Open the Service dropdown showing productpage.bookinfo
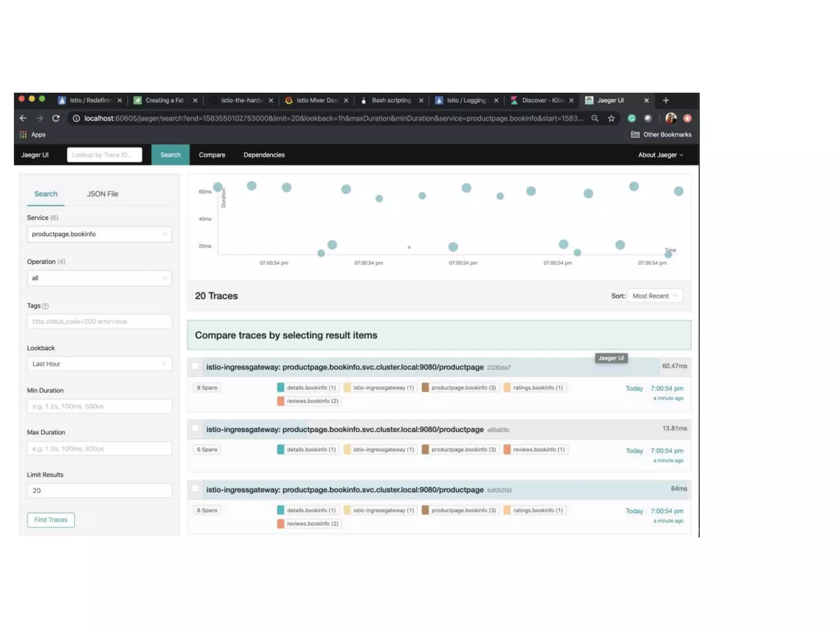This screenshot has width=840, height=630. (x=99, y=234)
